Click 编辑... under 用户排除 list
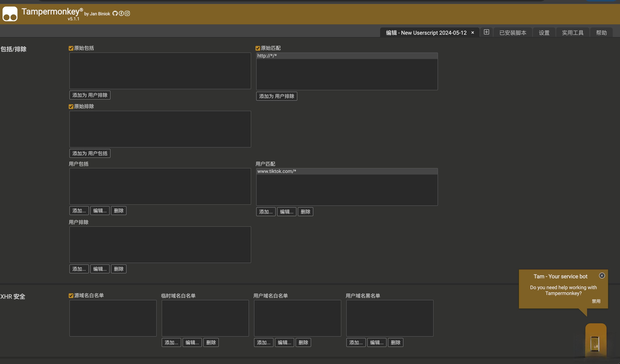 tap(100, 269)
